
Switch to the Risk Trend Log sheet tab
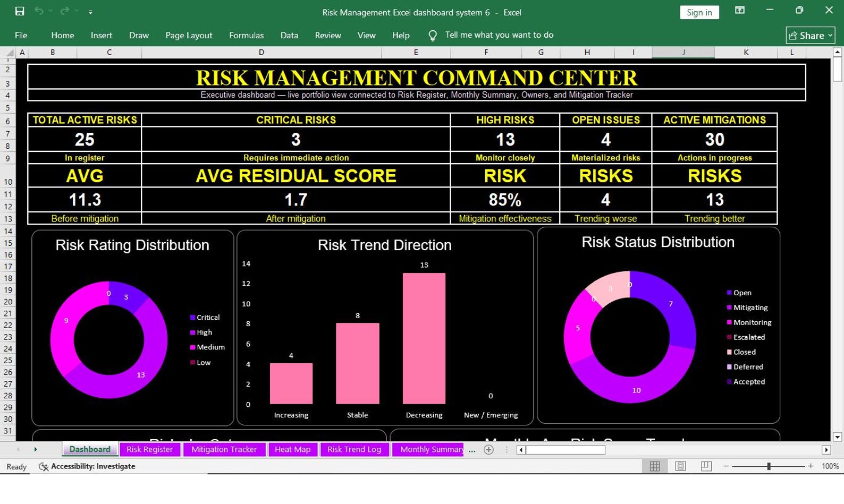click(354, 449)
